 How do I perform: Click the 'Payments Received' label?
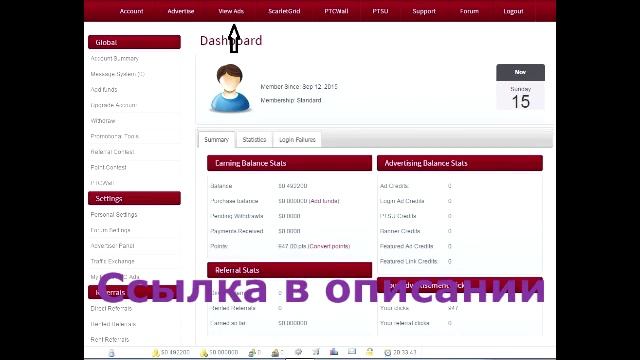pyautogui.click(x=237, y=231)
